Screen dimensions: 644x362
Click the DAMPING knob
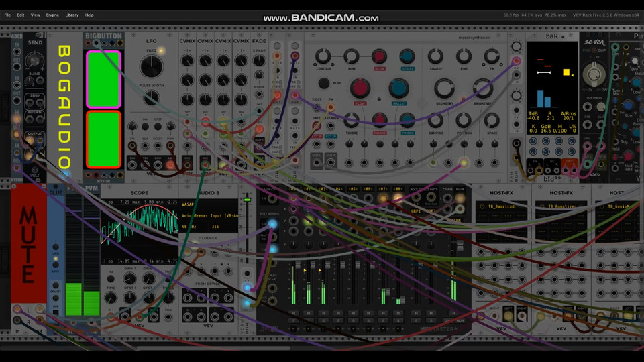pos(435,120)
